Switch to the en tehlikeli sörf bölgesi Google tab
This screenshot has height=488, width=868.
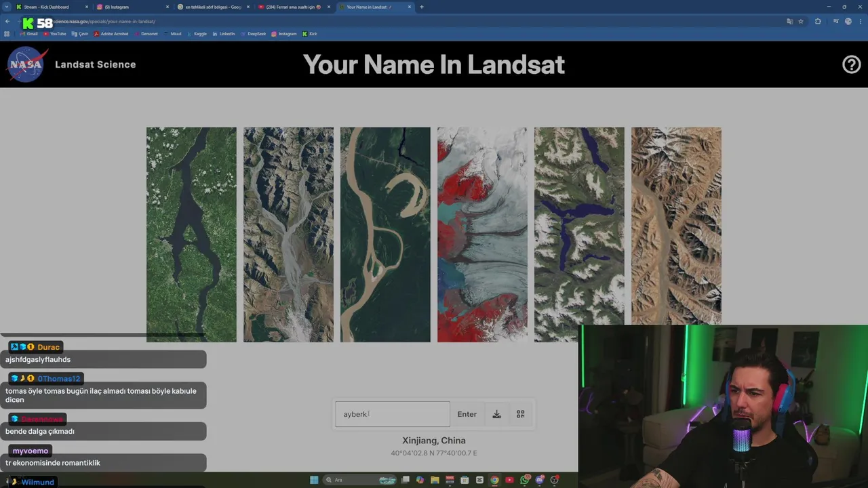(213, 7)
